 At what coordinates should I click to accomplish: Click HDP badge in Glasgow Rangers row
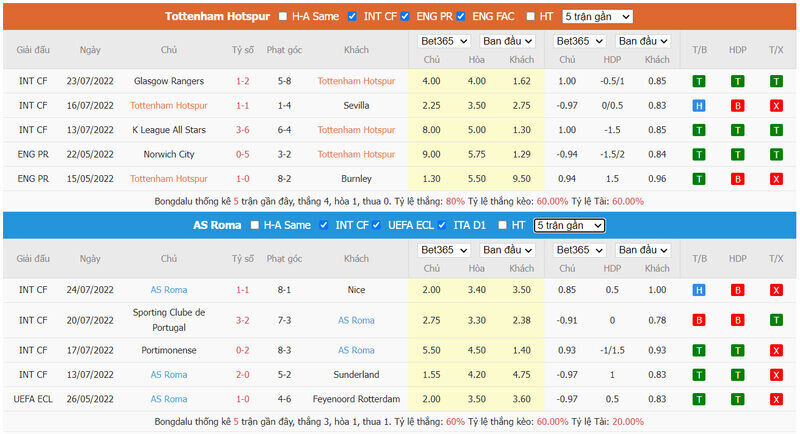click(x=737, y=81)
